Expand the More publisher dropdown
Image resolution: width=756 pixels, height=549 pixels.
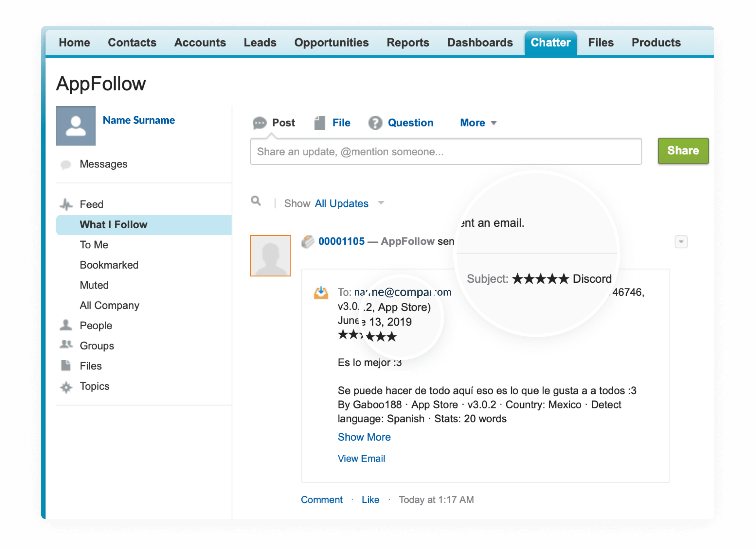click(x=478, y=123)
